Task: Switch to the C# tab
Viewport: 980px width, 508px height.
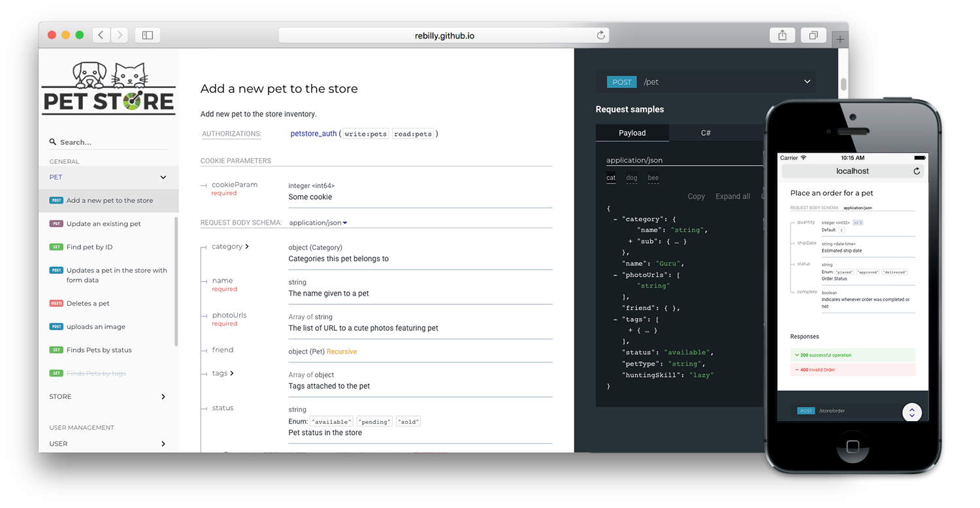Action: click(706, 133)
